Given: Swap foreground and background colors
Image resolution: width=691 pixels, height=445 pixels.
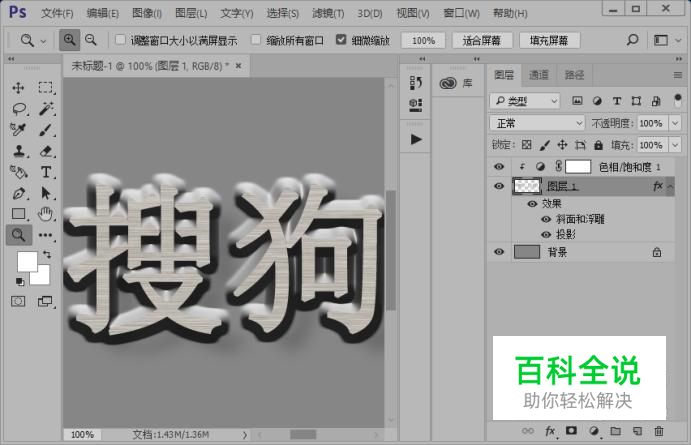Looking at the screenshot, I should pos(47,254).
